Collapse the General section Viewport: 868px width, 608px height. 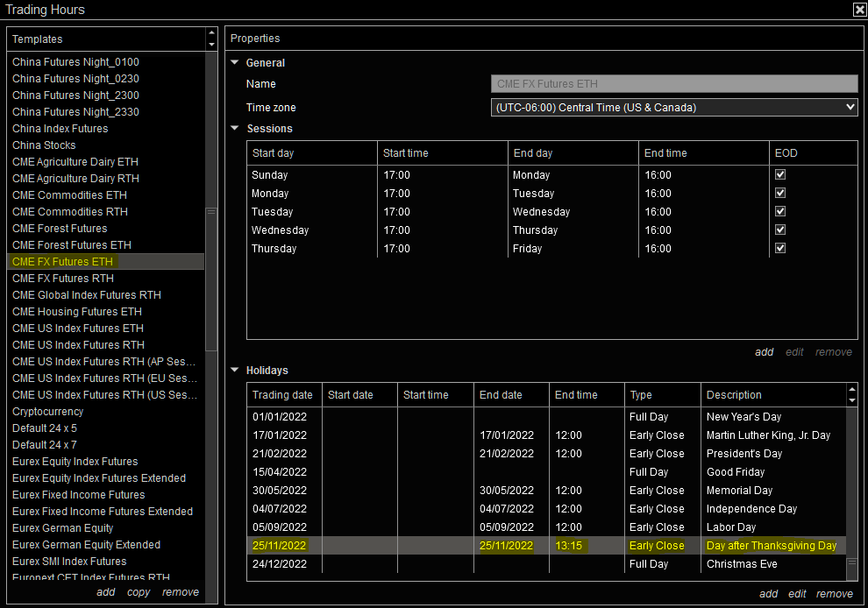pos(235,63)
